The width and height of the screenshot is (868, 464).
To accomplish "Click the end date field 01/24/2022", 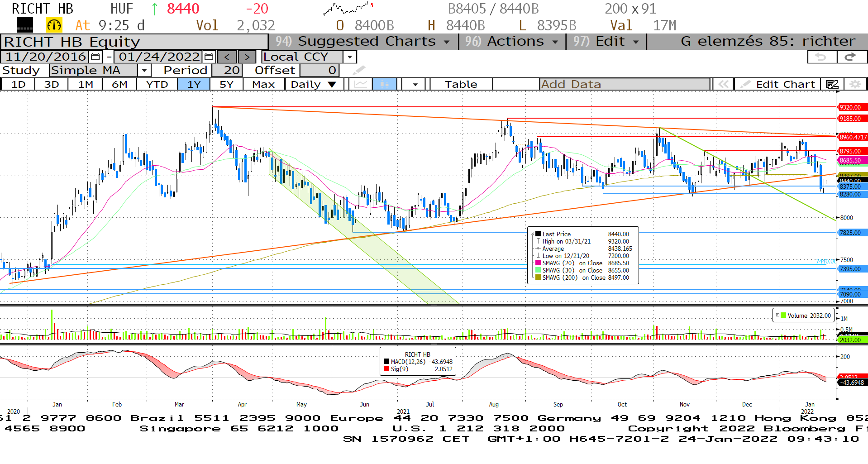I will (x=158, y=57).
